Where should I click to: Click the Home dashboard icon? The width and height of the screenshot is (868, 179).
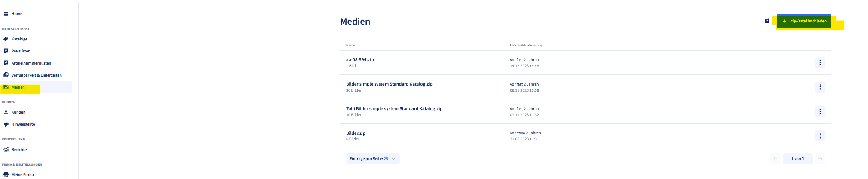click(6, 14)
